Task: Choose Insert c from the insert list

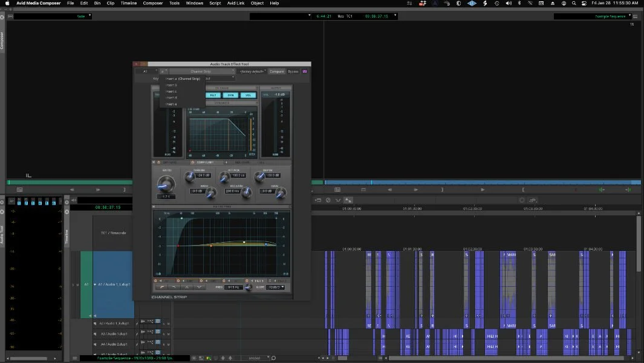Action: click(183, 91)
